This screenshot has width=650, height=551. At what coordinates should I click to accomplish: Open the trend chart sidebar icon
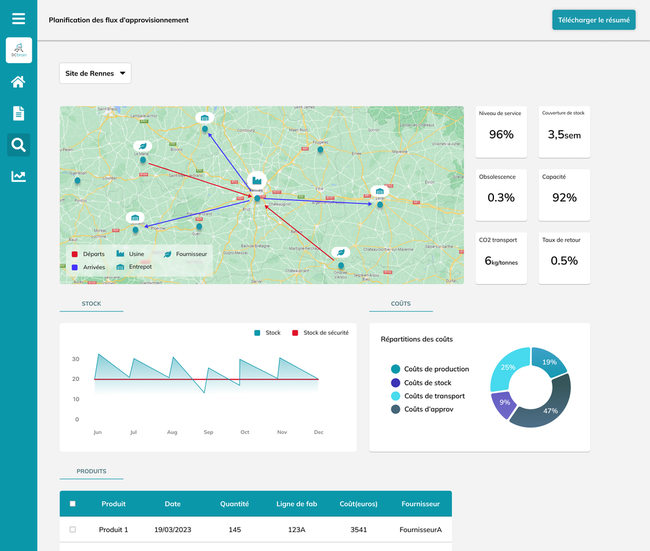pos(18,177)
